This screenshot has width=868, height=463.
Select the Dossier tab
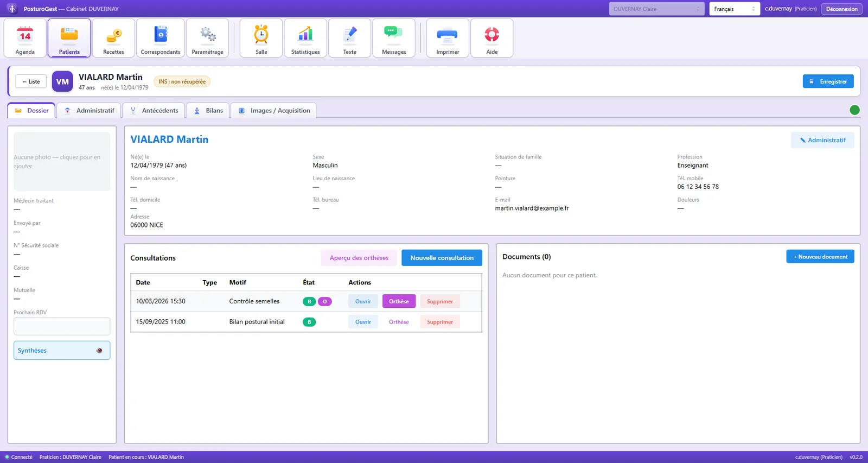[x=31, y=110]
